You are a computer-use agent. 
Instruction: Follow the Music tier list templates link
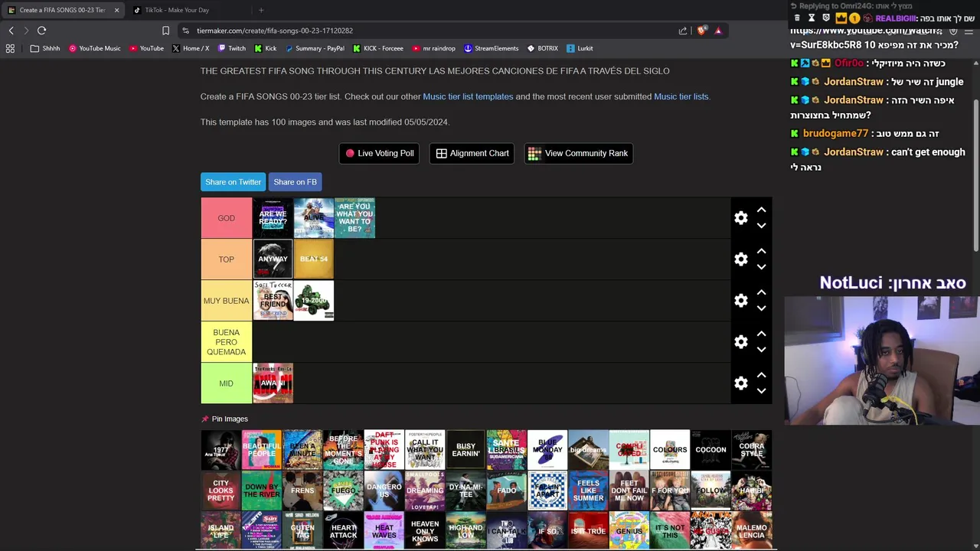click(468, 96)
